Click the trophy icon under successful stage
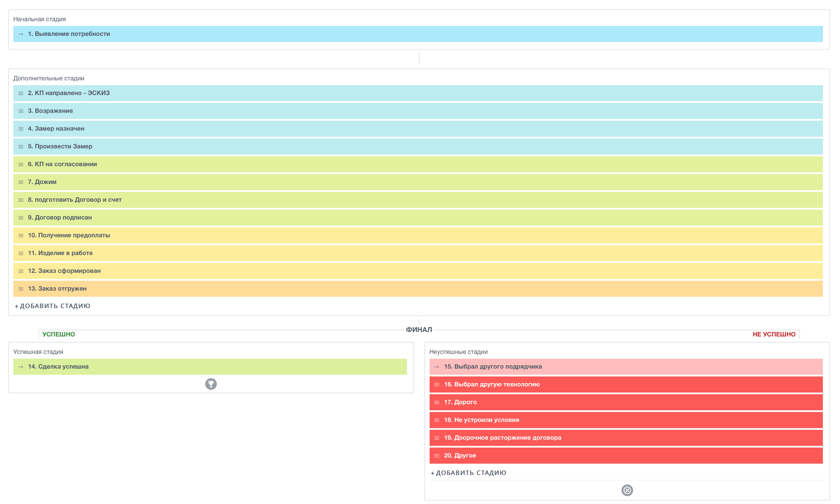This screenshot has width=840, height=504. coord(211,384)
